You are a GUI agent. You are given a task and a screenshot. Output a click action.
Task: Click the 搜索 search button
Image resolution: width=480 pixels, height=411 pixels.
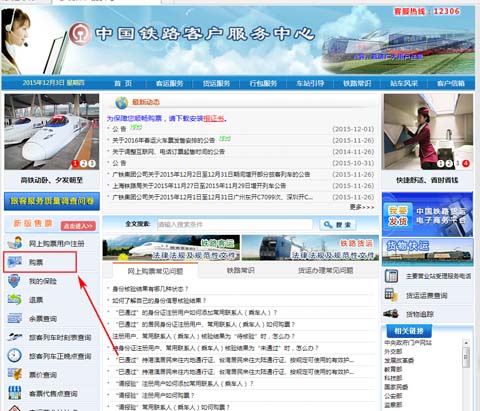338,225
